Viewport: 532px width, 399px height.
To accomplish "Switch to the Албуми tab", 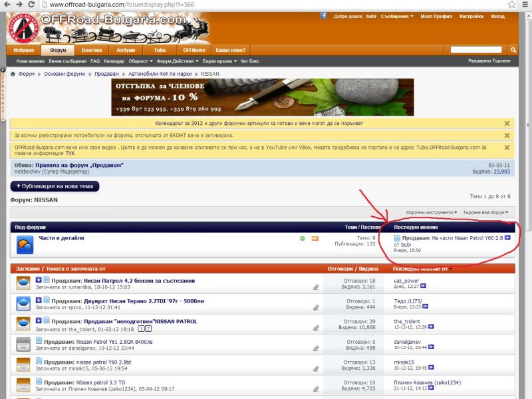I will pos(126,50).
